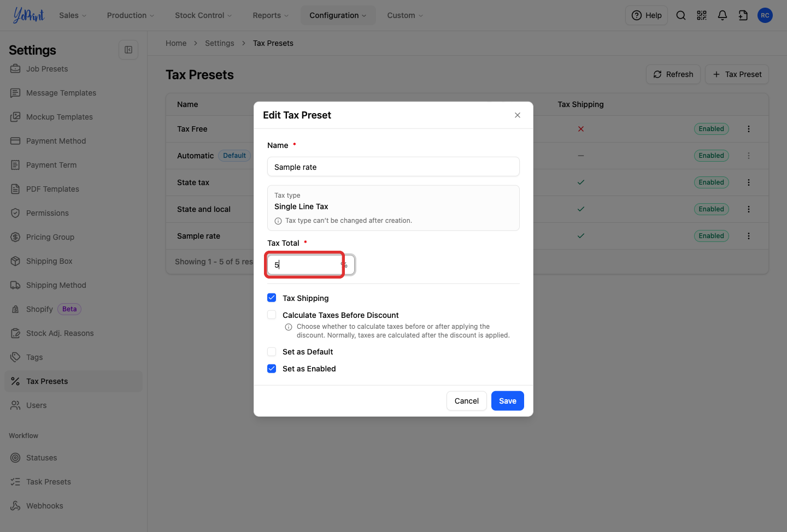Click the Name column header
Screen dimensions: 787x532
pyautogui.click(x=187, y=104)
